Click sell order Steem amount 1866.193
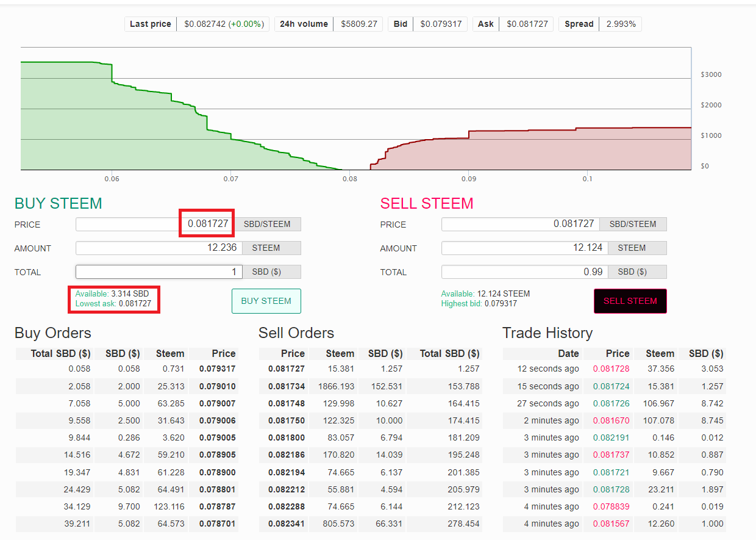This screenshot has height=540, width=756. (x=336, y=386)
